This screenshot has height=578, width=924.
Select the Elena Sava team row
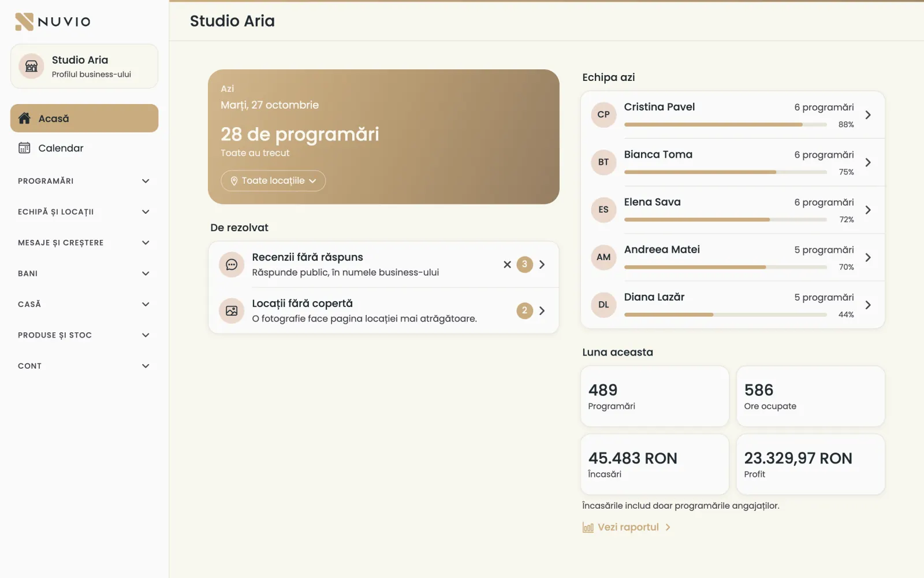(733, 210)
